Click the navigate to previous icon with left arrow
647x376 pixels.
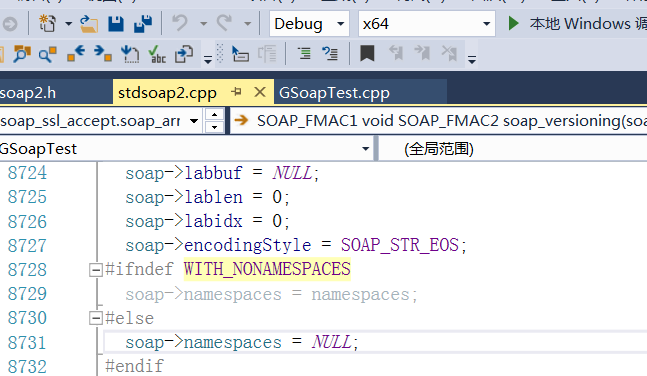(x=76, y=54)
